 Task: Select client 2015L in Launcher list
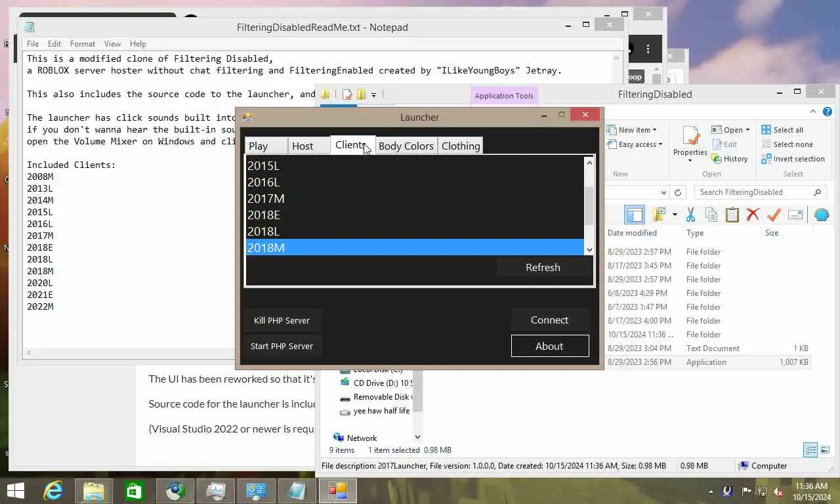click(x=414, y=165)
